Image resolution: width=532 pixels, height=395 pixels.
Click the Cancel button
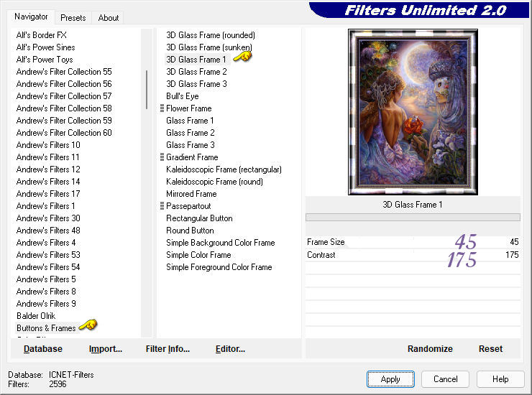(445, 379)
